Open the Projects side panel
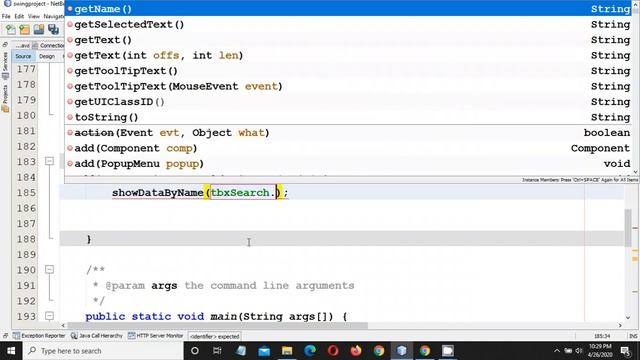Viewport: 640px width, 360px height. point(5,98)
